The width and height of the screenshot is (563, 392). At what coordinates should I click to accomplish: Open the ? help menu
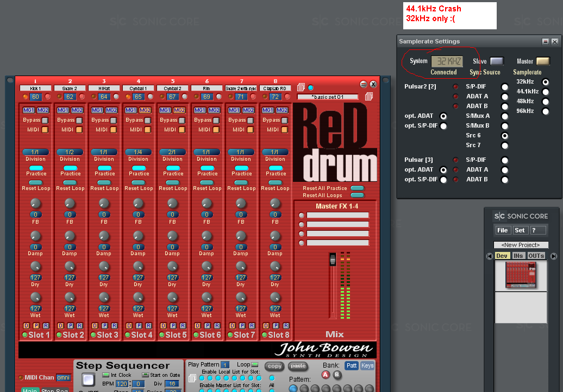click(x=538, y=230)
